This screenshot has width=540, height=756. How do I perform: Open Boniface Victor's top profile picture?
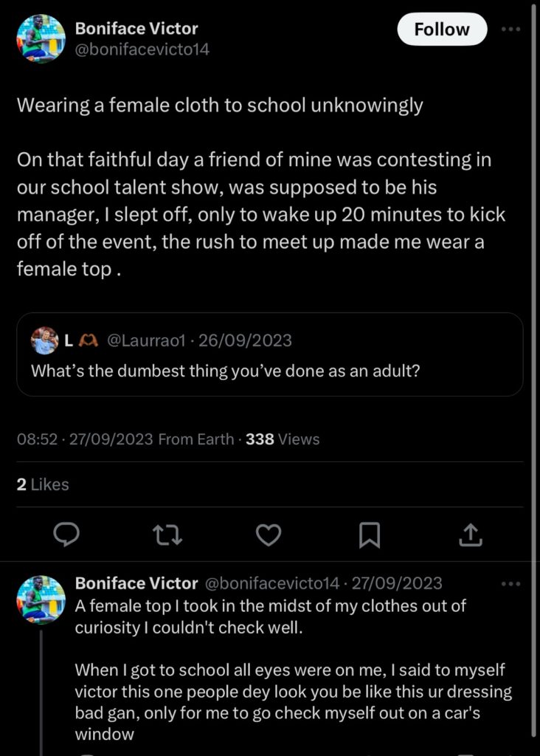click(x=41, y=38)
